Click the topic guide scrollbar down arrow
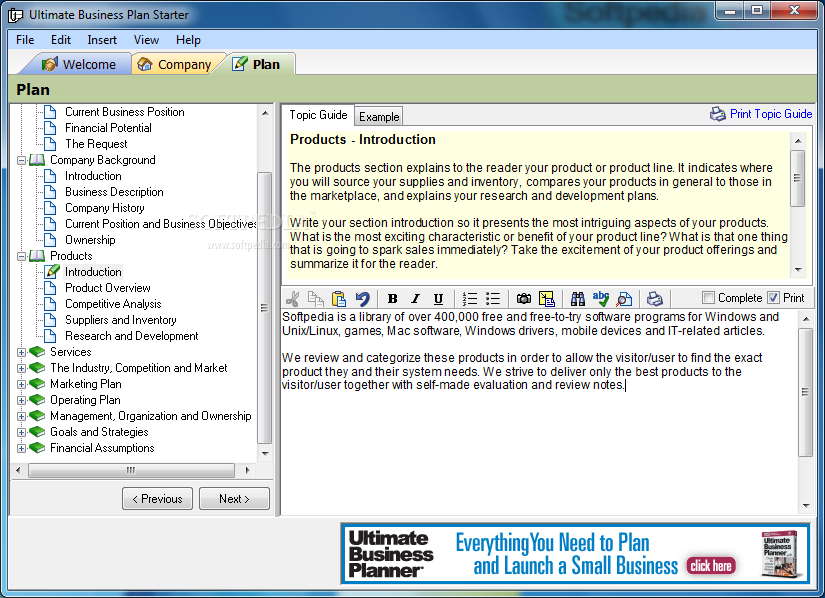825x598 pixels. tap(798, 270)
